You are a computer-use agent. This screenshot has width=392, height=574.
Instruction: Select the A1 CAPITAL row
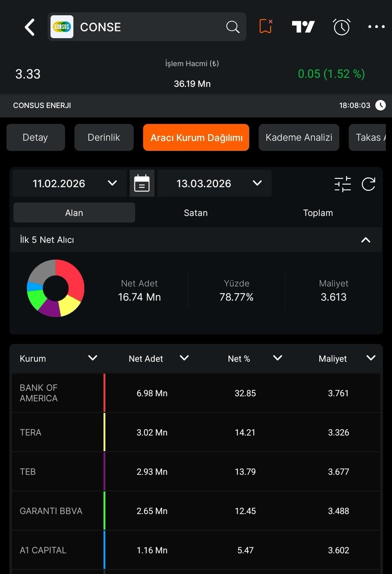196,550
